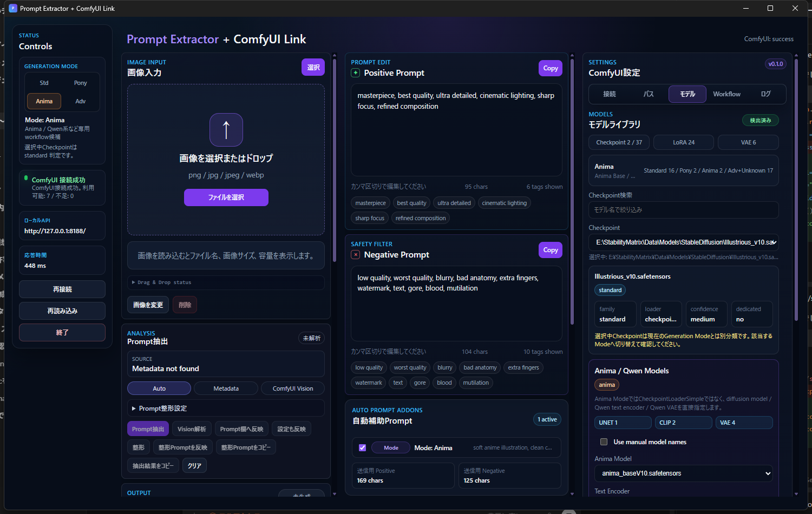Click the green plus icon beside Positive Prompt
The height and width of the screenshot is (514, 812).
pyautogui.click(x=356, y=73)
